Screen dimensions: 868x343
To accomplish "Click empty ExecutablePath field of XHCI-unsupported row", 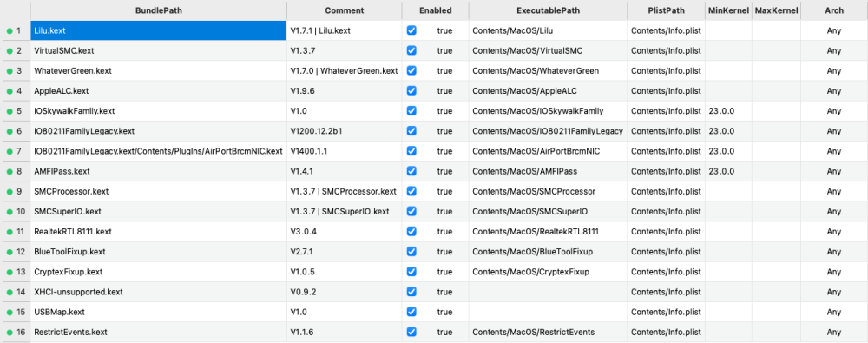I will pos(548,292).
